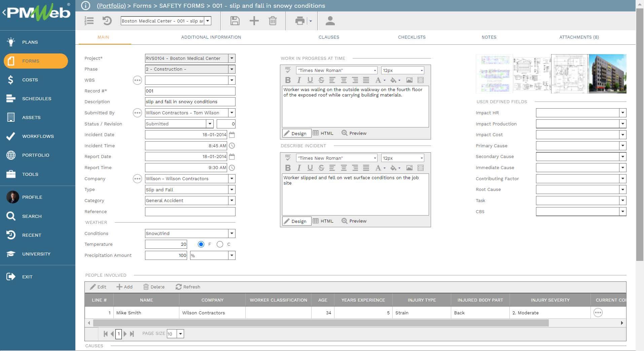644x351 pixels.
Task: Open Incident Time clock picker
Action: (x=232, y=146)
